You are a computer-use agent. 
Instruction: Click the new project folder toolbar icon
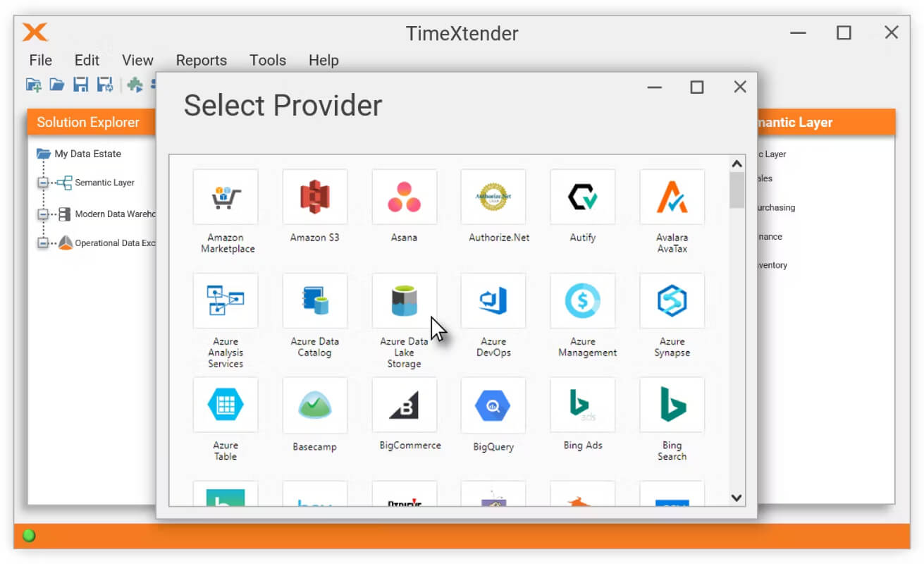(x=33, y=85)
